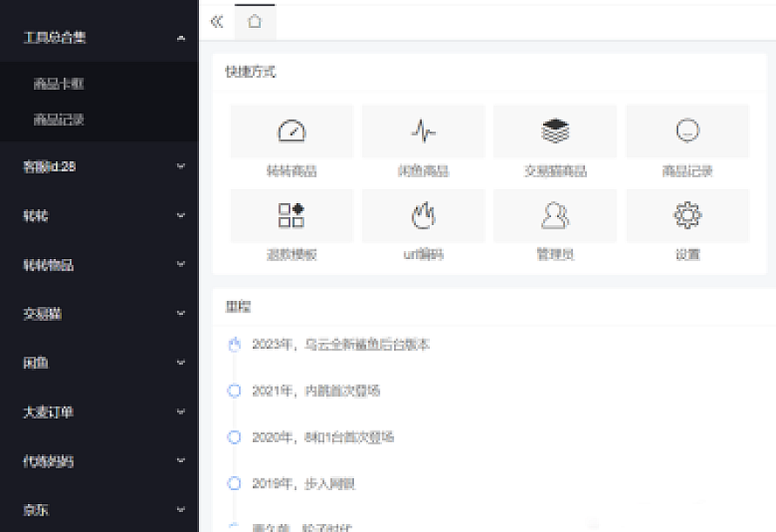
Task: Click the 闲鱼商品 pulse icon
Action: (x=422, y=131)
